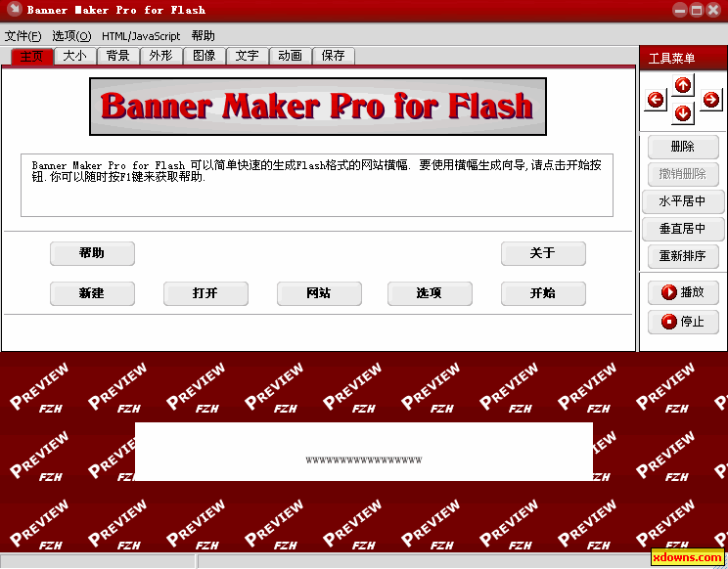Start preview with the 播放 button
728x569 pixels.
tap(683, 292)
